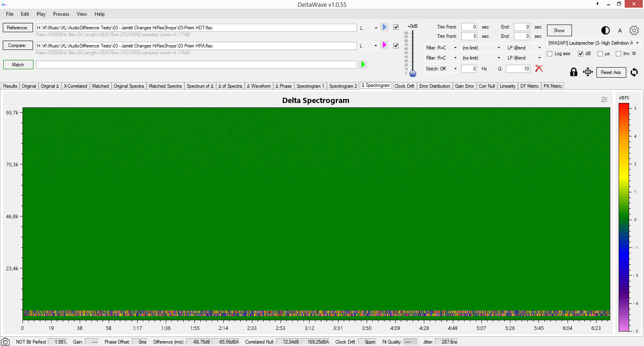Switch to the X-Correlated tab
Screen dimensions: 644x346
75,86
